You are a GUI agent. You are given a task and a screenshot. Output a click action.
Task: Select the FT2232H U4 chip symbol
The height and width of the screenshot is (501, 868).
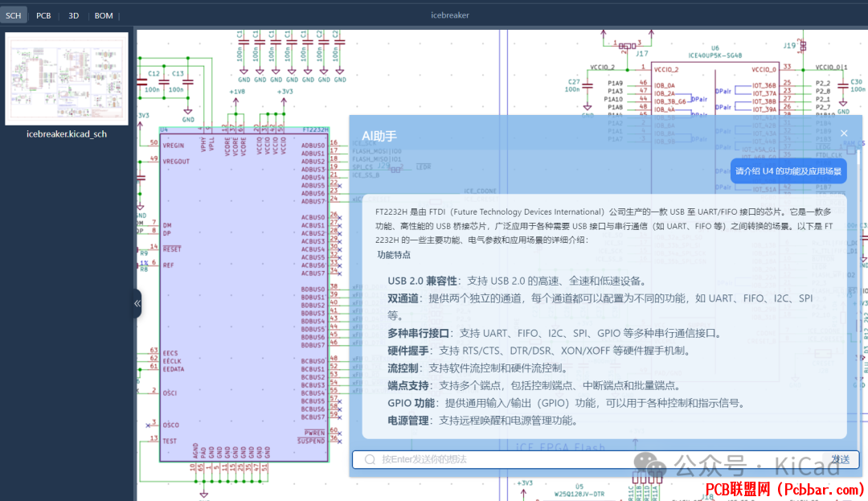click(244, 296)
